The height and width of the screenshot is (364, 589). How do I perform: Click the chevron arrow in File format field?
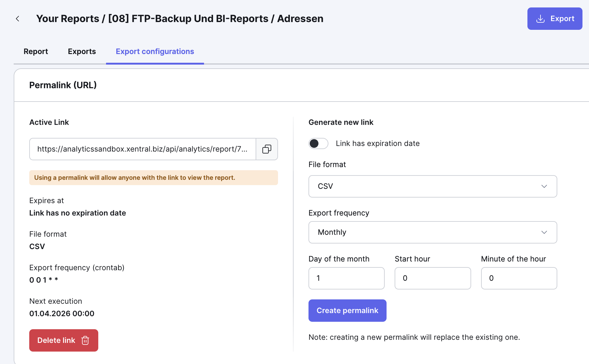[x=544, y=186]
